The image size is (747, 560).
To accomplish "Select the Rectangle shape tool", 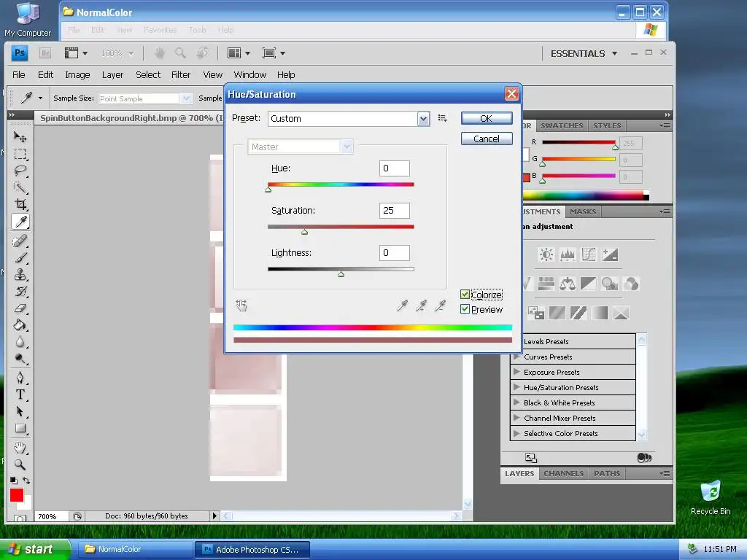I will tap(20, 428).
